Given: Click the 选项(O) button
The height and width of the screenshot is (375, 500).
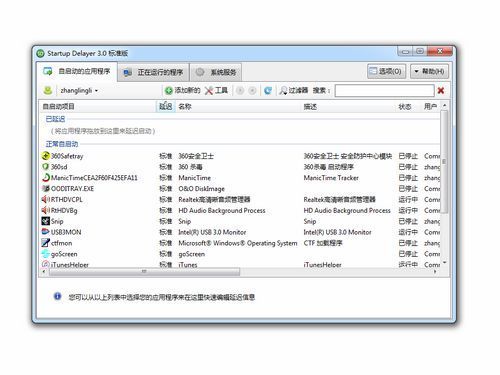Looking at the screenshot, I should (x=386, y=71).
